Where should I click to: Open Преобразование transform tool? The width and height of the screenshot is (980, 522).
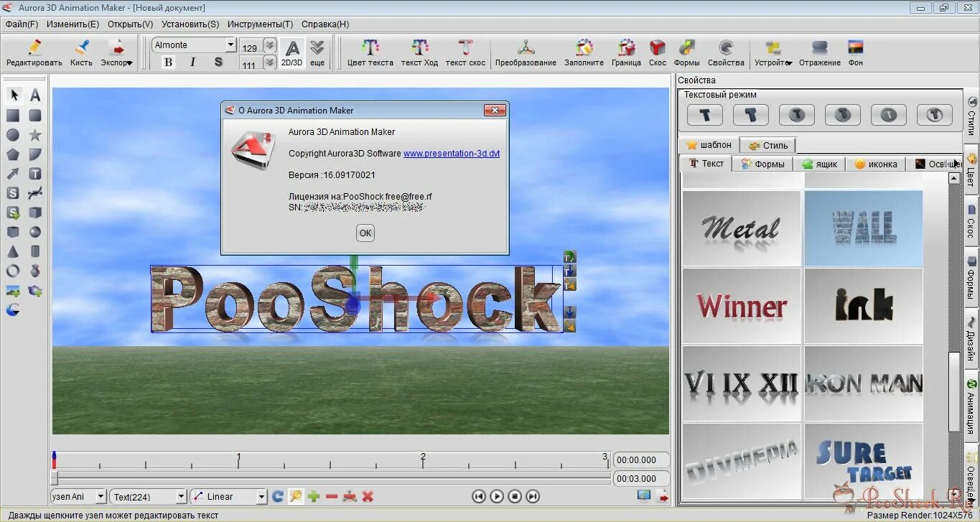point(526,53)
